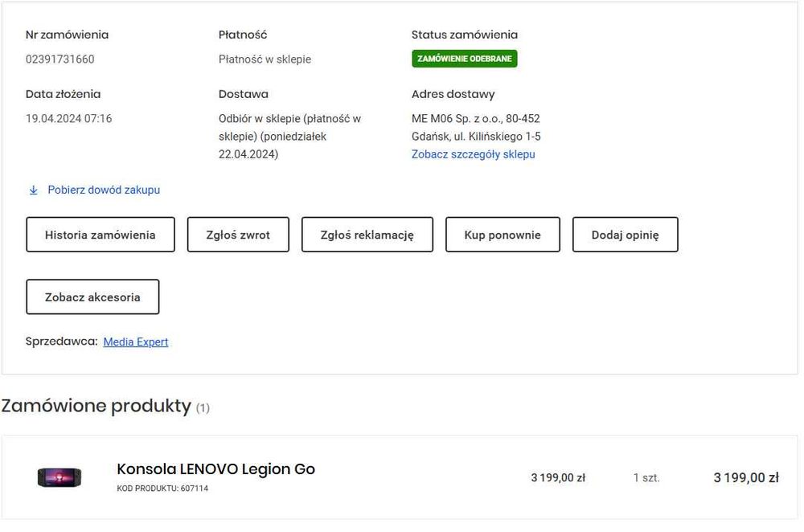Click the Płatność w sklepie text
Screen dimensions: 804x532
(265, 59)
